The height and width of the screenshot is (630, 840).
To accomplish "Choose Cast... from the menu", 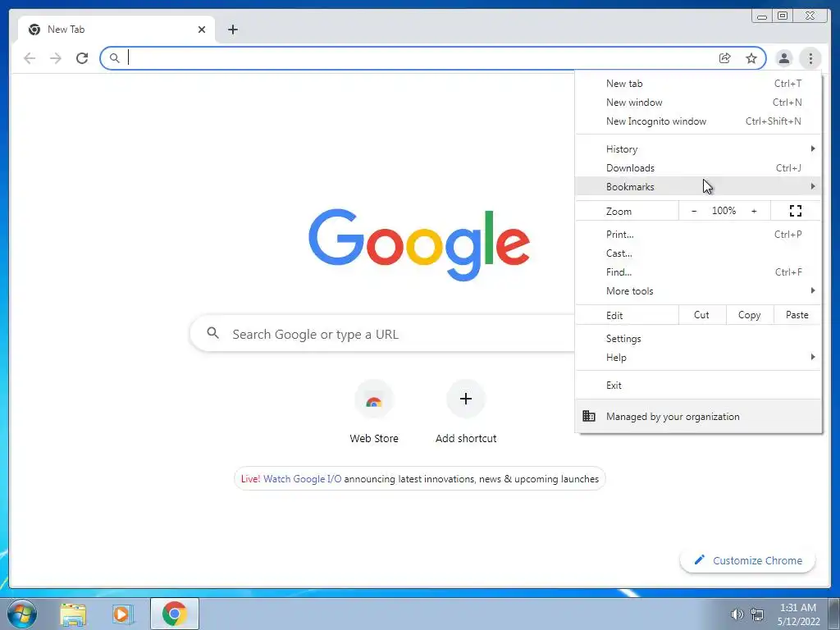I will click(698, 253).
